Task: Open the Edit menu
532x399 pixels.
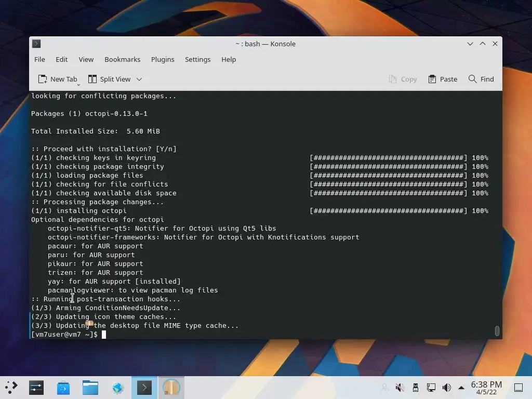Action: (x=62, y=59)
